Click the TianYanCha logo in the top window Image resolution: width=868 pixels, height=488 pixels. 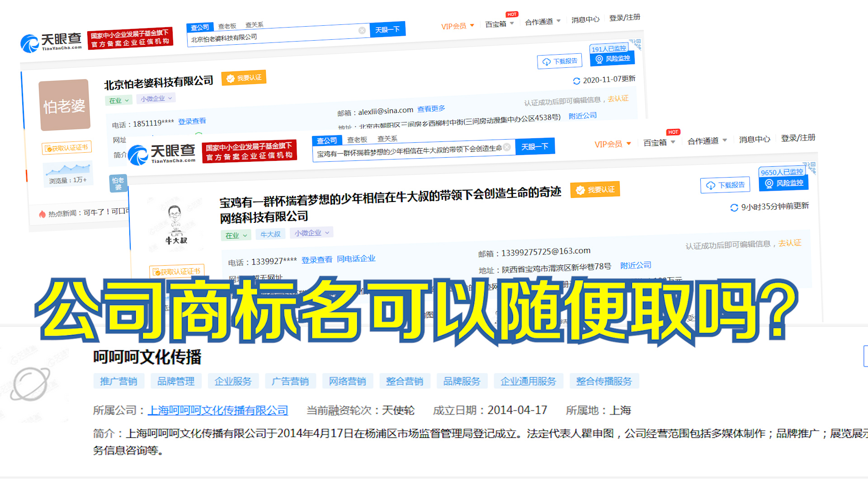click(x=52, y=42)
